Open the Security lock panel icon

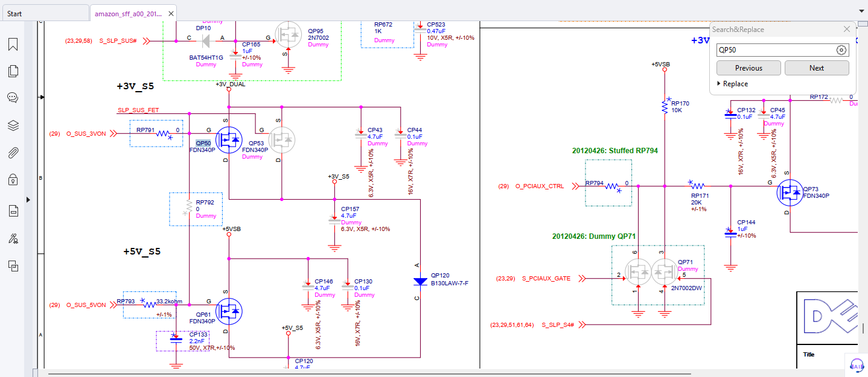click(x=13, y=180)
